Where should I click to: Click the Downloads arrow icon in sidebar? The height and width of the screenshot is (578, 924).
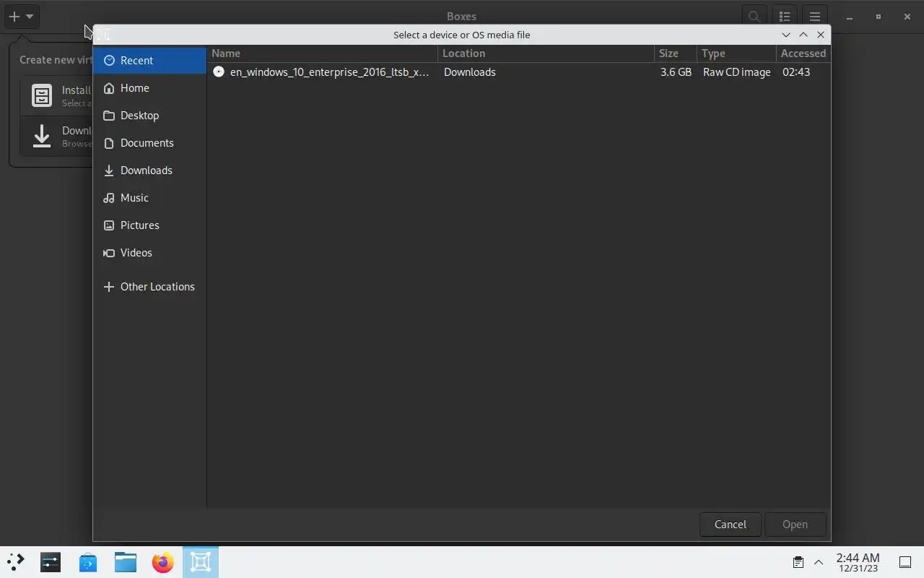coord(109,171)
